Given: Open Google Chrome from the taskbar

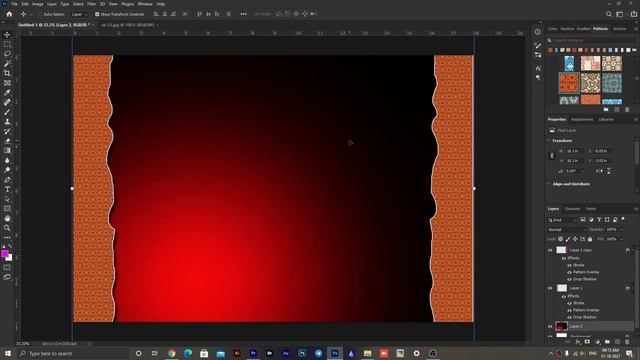Looking at the screenshot, I should point(171,353).
